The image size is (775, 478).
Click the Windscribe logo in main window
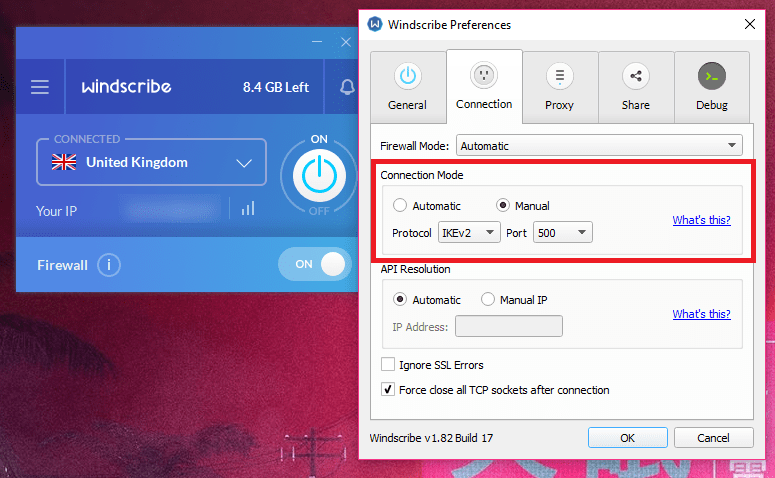pos(126,87)
